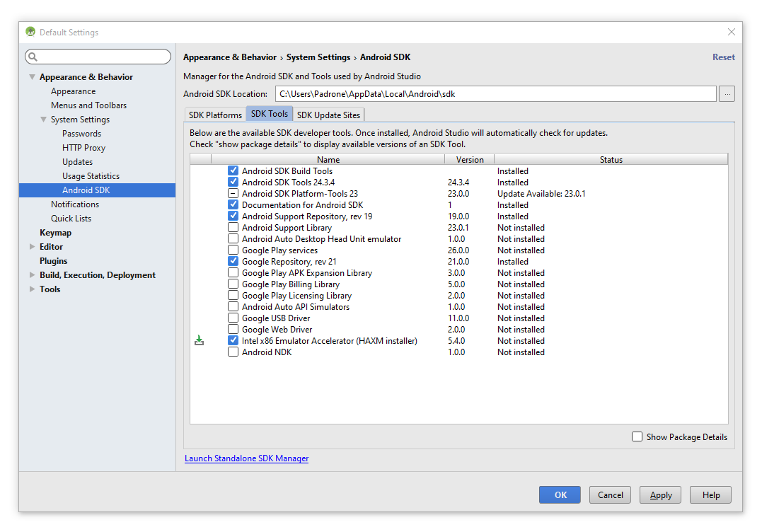Check Google Play Licensing Library
The height and width of the screenshot is (532, 762).
tap(233, 296)
